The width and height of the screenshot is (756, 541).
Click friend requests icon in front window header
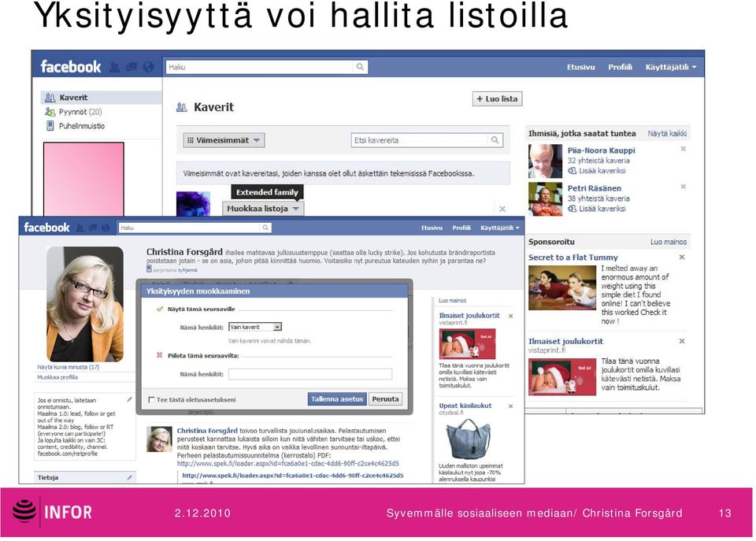(x=80, y=228)
